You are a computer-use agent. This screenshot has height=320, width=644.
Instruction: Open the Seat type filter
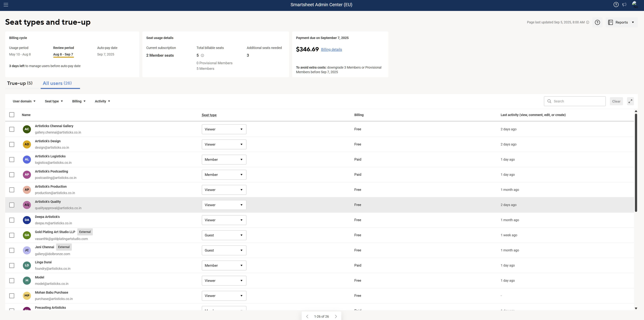coord(54,101)
